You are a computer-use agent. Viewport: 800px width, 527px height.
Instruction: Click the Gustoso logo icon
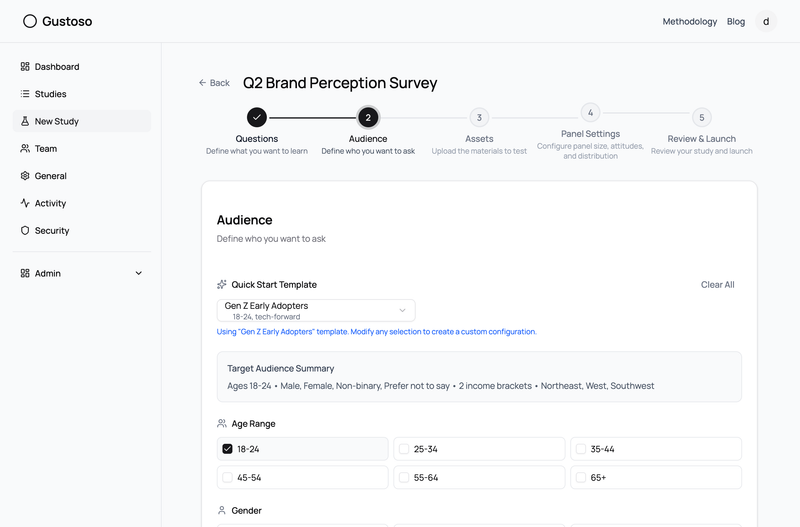30,21
